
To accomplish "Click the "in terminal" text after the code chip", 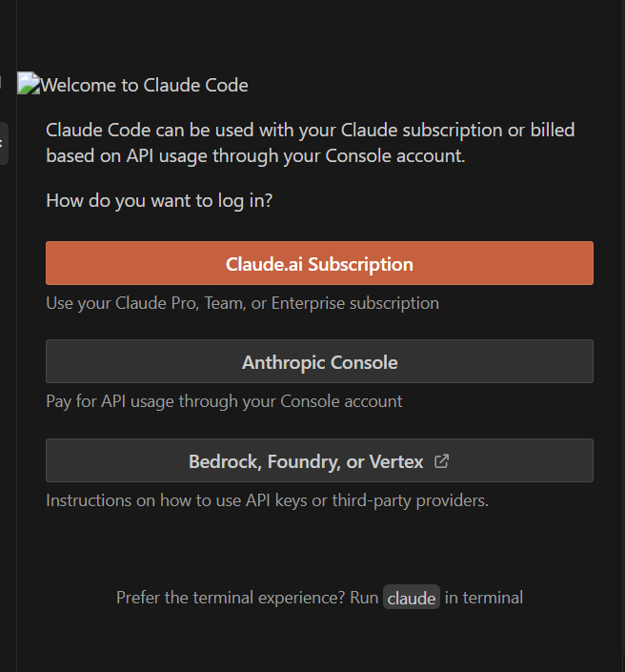I will (x=484, y=599).
